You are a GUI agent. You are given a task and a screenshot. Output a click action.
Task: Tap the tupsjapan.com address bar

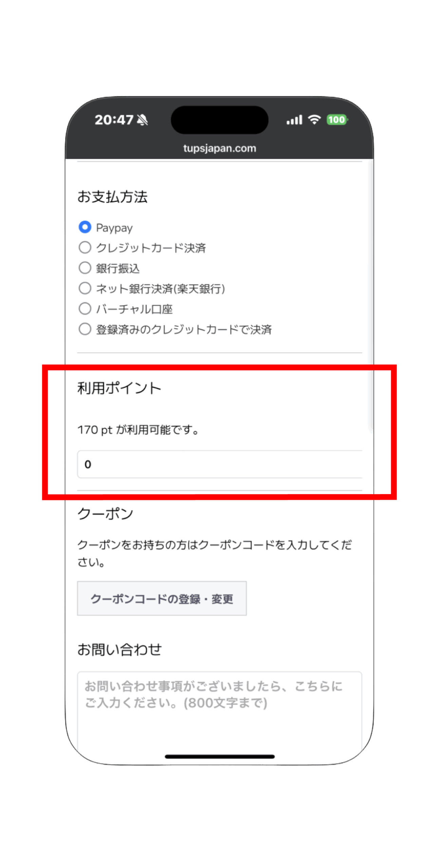(x=220, y=148)
